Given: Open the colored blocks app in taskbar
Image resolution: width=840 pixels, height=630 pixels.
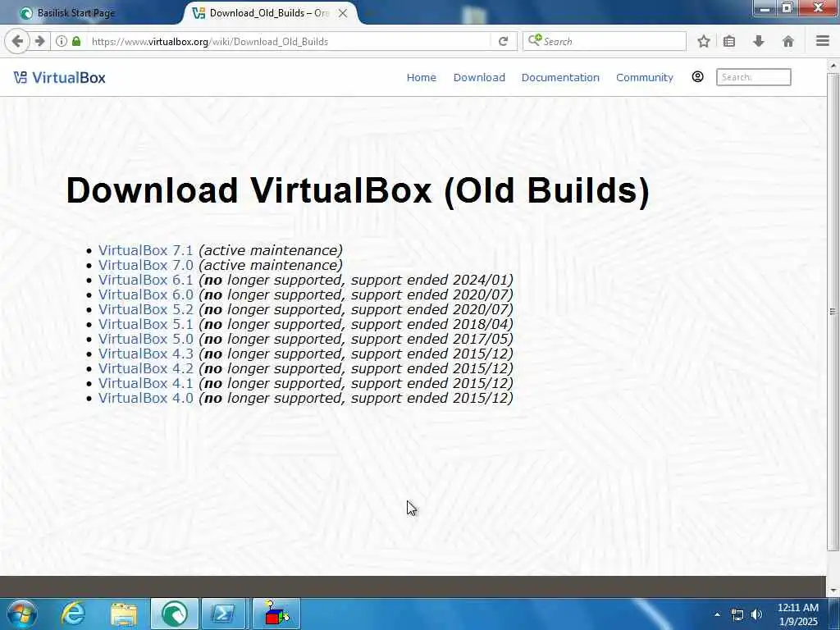Looking at the screenshot, I should [276, 614].
